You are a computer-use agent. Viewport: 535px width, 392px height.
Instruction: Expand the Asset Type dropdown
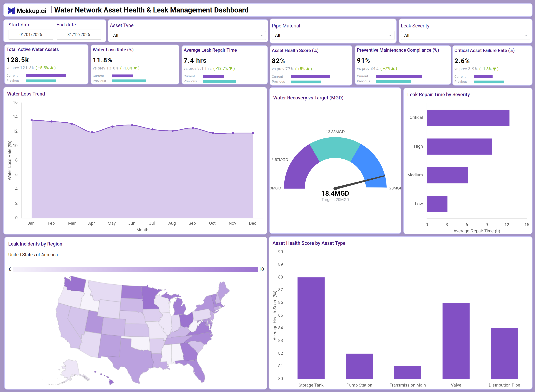(x=188, y=36)
